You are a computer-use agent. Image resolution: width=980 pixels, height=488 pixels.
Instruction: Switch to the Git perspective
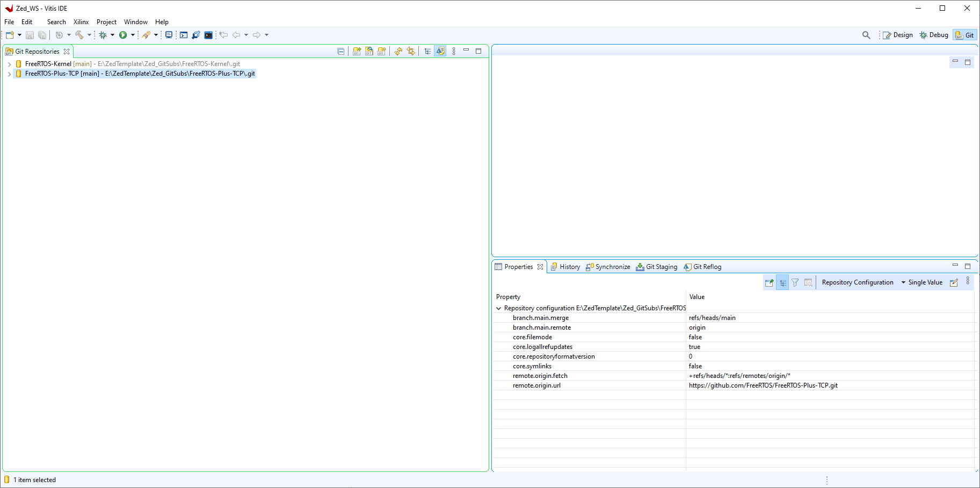click(x=965, y=35)
